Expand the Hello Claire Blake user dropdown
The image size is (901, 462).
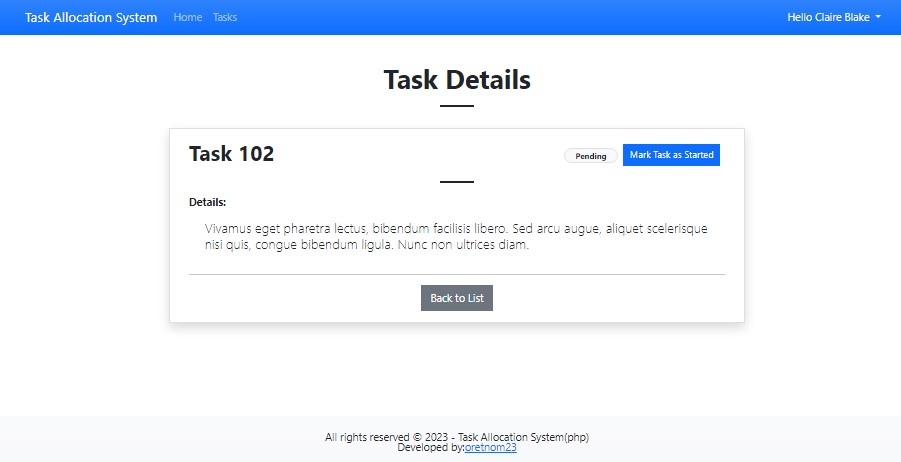pyautogui.click(x=834, y=17)
